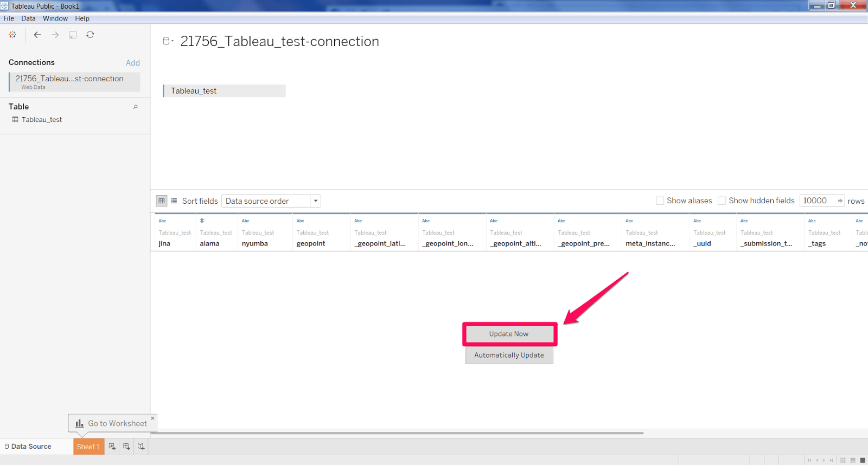
Task: Select the _tags column header
Action: (828, 232)
